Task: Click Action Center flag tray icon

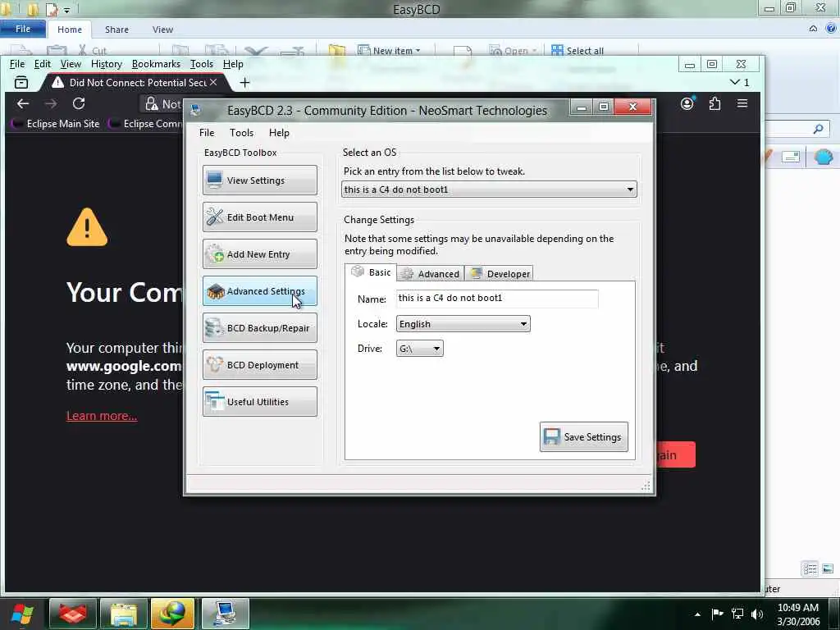Action: (x=717, y=614)
